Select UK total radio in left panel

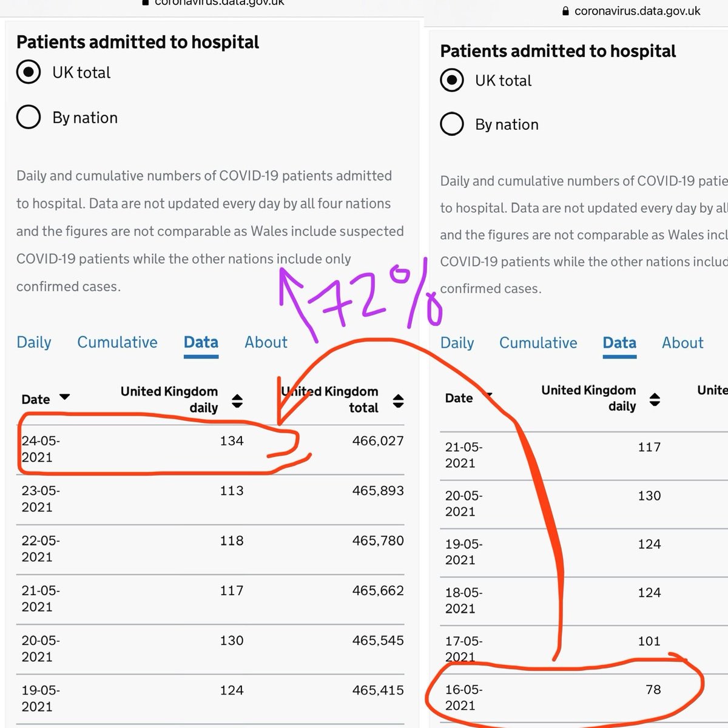29,72
